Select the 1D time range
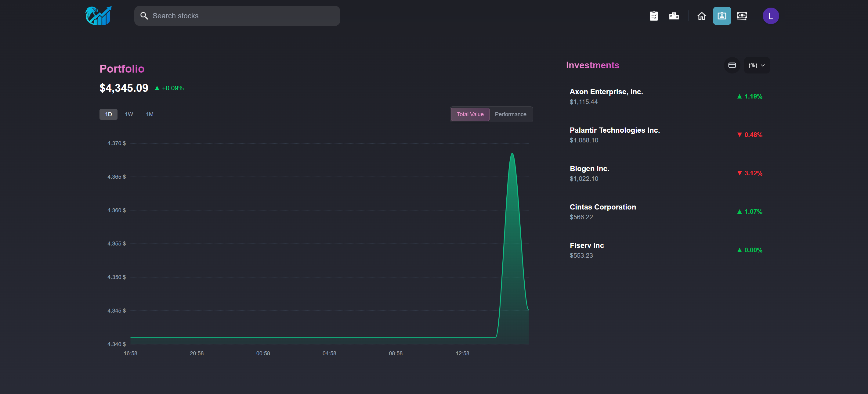This screenshot has width=868, height=394. click(x=108, y=114)
